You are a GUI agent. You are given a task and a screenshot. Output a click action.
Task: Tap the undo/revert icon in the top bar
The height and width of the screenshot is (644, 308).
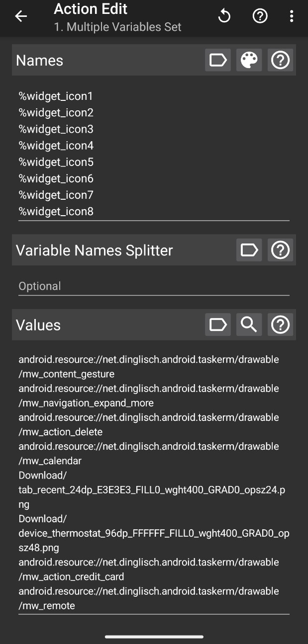224,16
